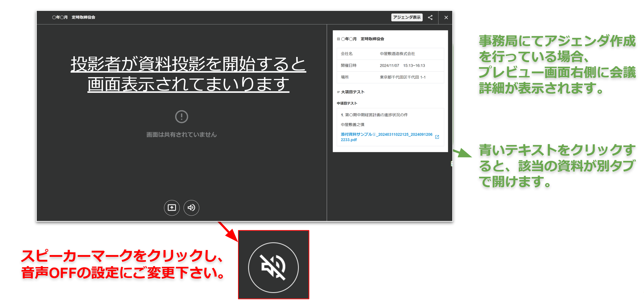Click the 中項目テスト heading

347,103
